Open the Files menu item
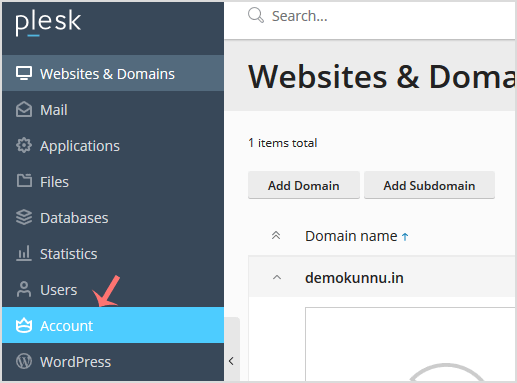This screenshot has height=383, width=517. (x=113, y=182)
